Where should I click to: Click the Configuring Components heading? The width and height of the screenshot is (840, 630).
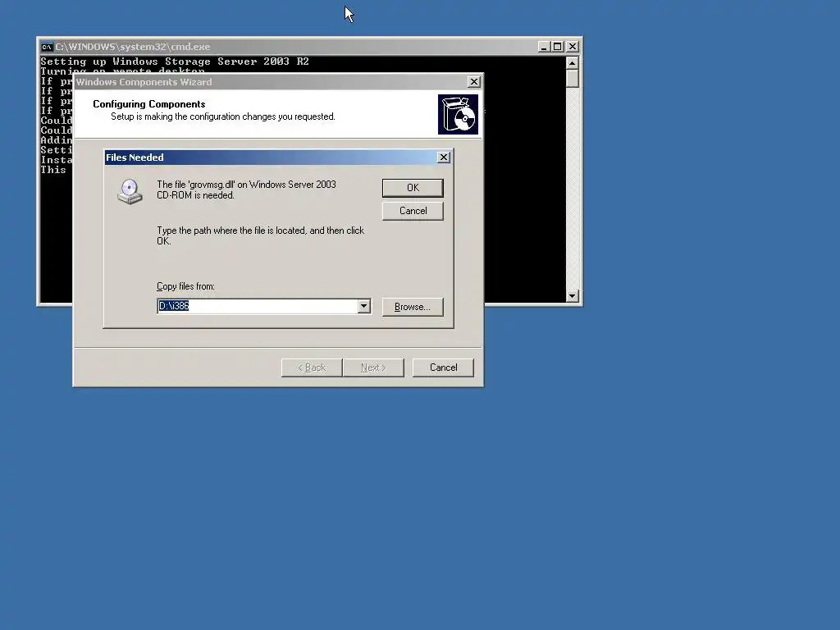tap(149, 104)
